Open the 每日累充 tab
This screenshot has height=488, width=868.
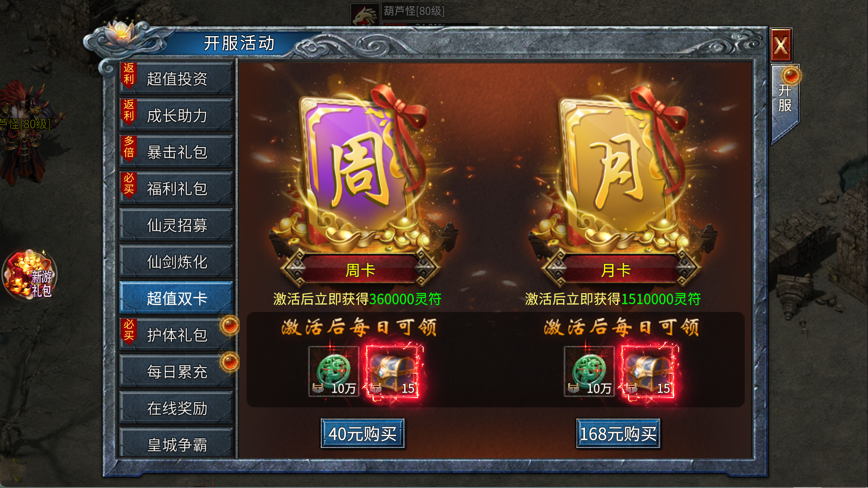pyautogui.click(x=176, y=371)
